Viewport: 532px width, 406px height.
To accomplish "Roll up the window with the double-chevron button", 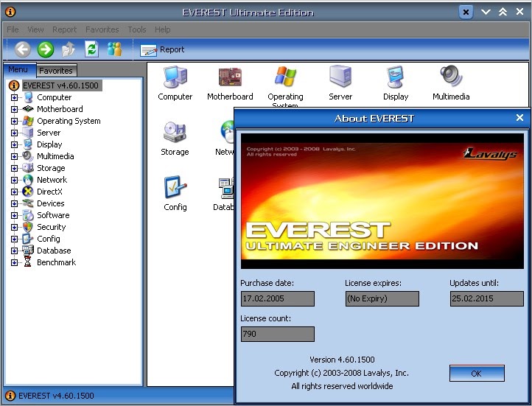I will point(503,13).
